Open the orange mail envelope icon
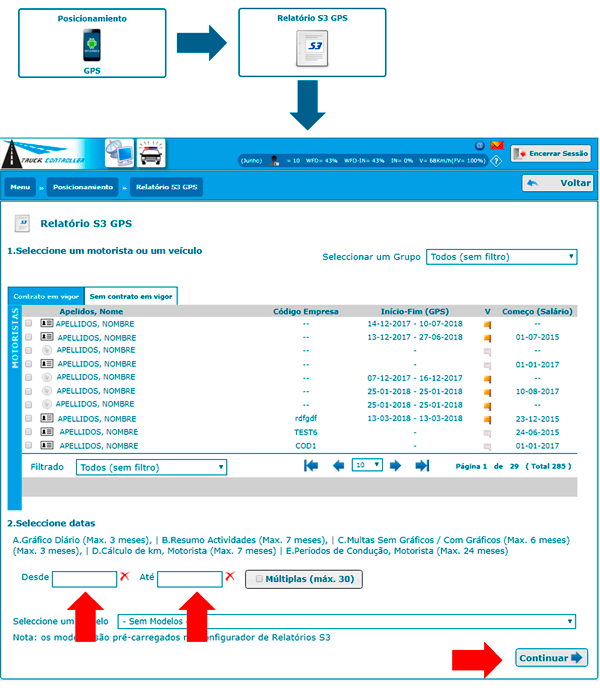The height and width of the screenshot is (691, 600). point(497,145)
